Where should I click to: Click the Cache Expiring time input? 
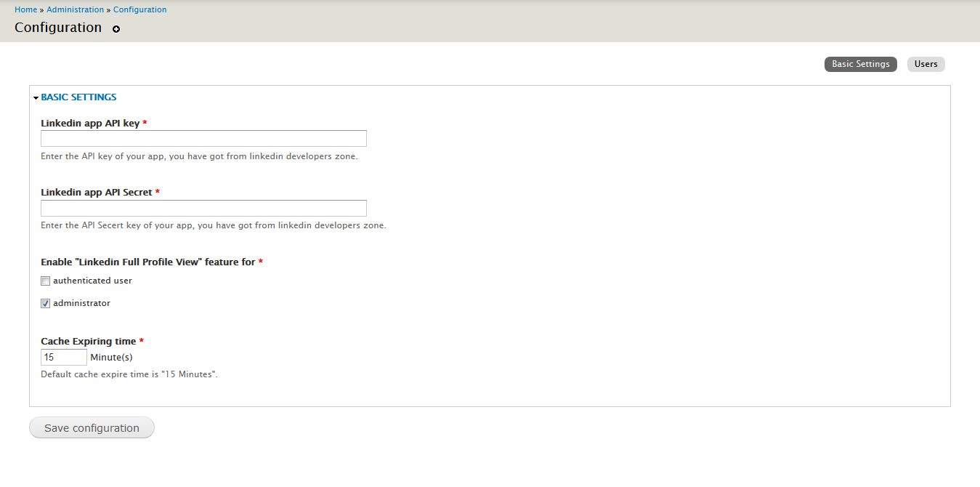[64, 358]
